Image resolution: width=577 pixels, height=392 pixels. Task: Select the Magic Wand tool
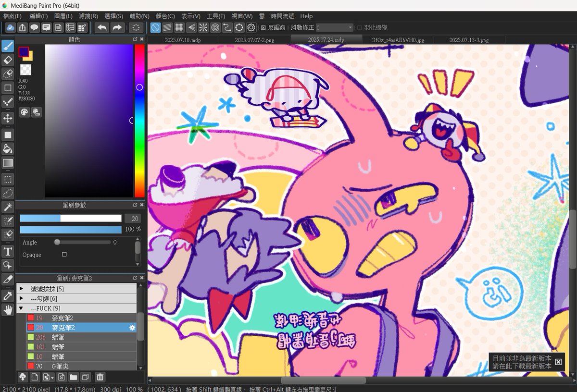pyautogui.click(x=8, y=207)
